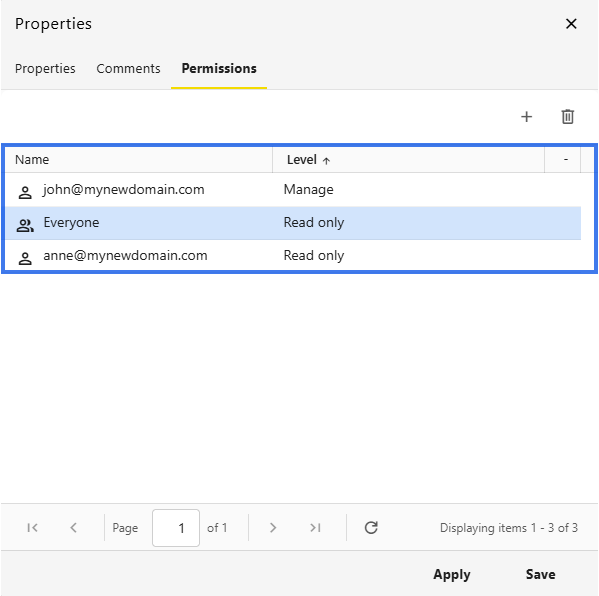
Task: Select the anne@mynewdomain.com row
Action: coord(293,256)
